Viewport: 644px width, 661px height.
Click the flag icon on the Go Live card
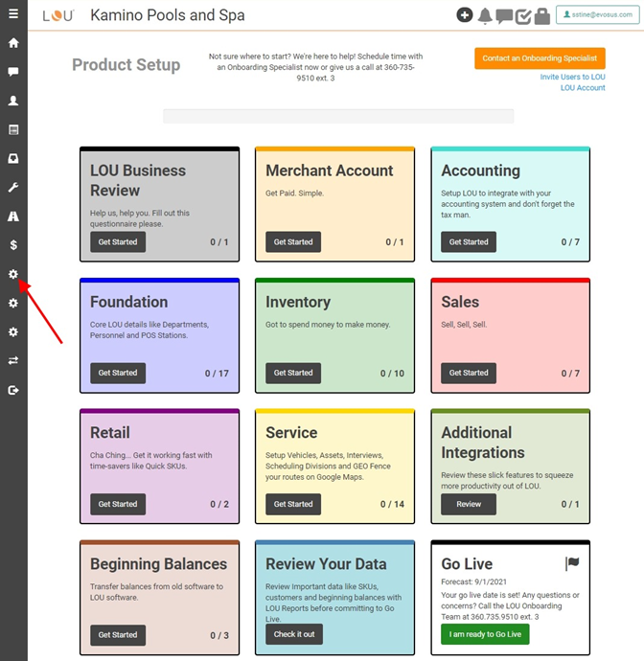click(572, 563)
